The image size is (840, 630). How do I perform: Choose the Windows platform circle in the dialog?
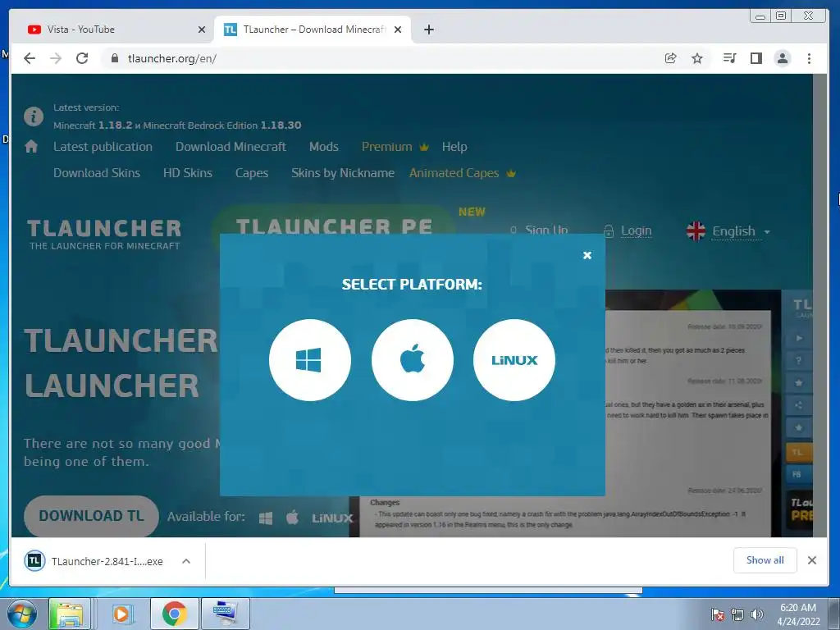coord(309,360)
